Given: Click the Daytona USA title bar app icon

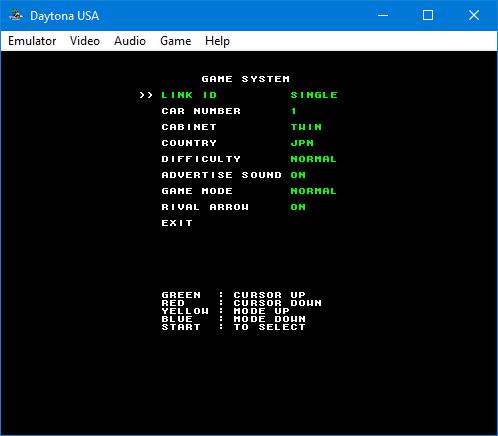Looking at the screenshot, I should pyautogui.click(x=16, y=15).
